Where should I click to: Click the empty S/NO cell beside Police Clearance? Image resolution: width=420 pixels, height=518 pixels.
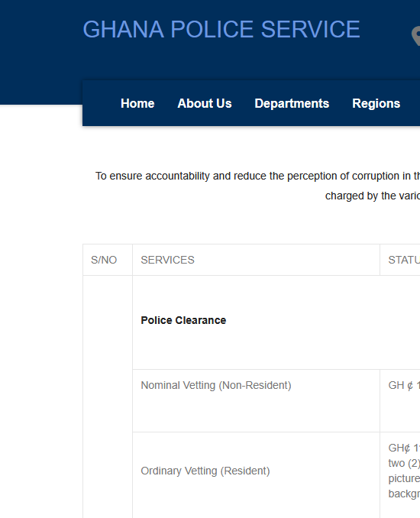tap(108, 397)
